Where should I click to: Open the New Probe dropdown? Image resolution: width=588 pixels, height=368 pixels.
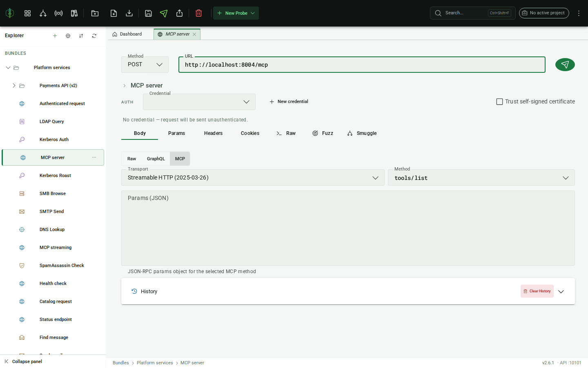(x=236, y=13)
